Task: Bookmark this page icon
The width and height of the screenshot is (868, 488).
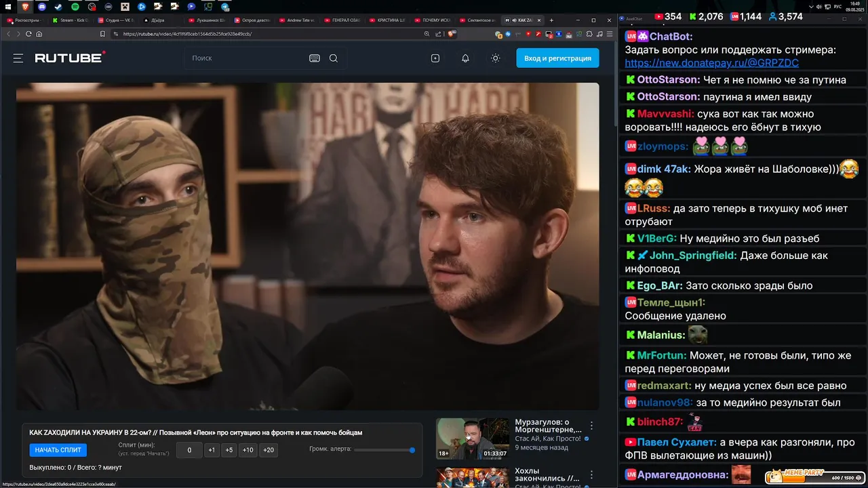Action: coord(102,34)
